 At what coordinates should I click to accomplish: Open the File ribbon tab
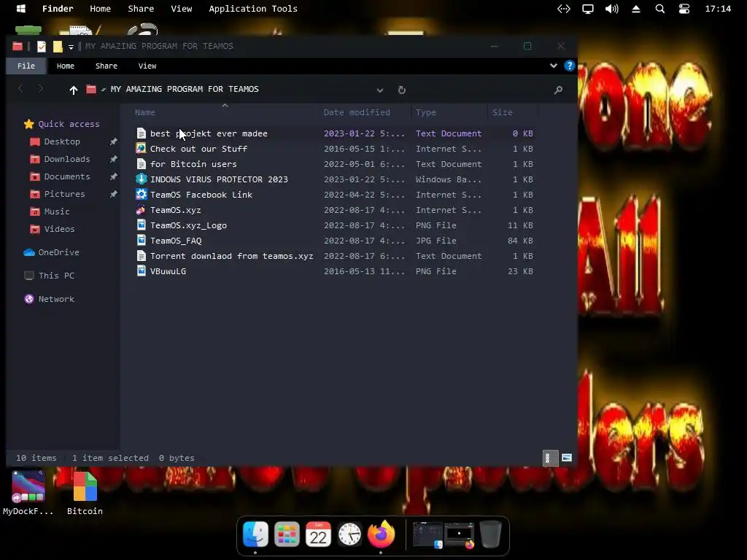coord(26,66)
